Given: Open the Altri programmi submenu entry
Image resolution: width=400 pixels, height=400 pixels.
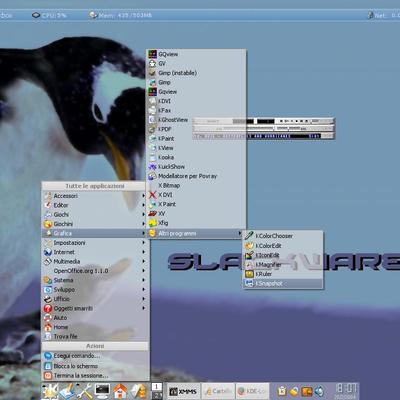Looking at the screenshot, I should click(x=196, y=233).
